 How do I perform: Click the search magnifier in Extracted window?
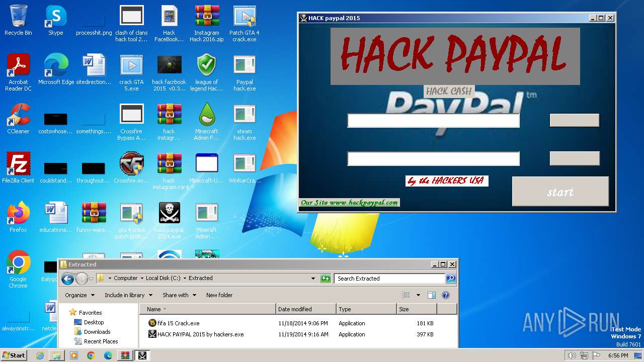451,278
